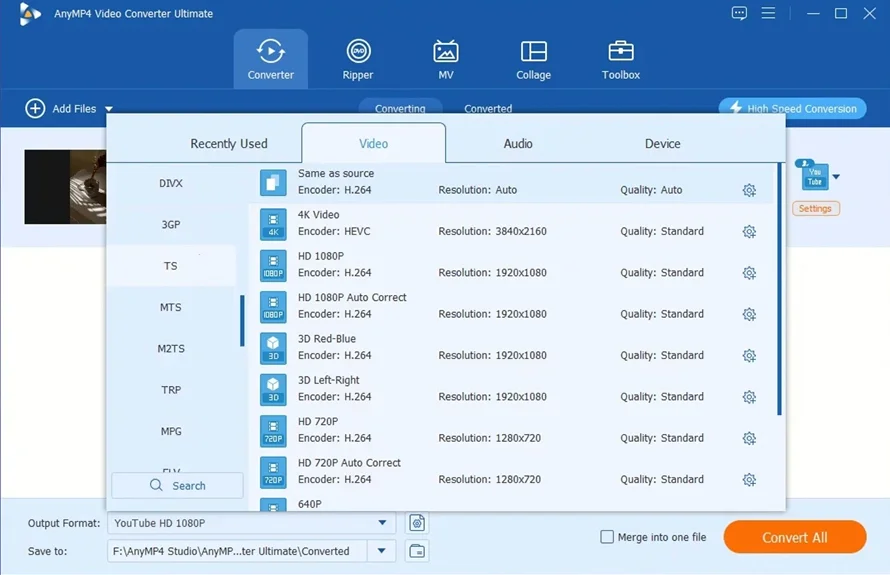890x575 pixels.
Task: Choose the HD 720P Auto Correct preset
Action: pyautogui.click(x=511, y=472)
